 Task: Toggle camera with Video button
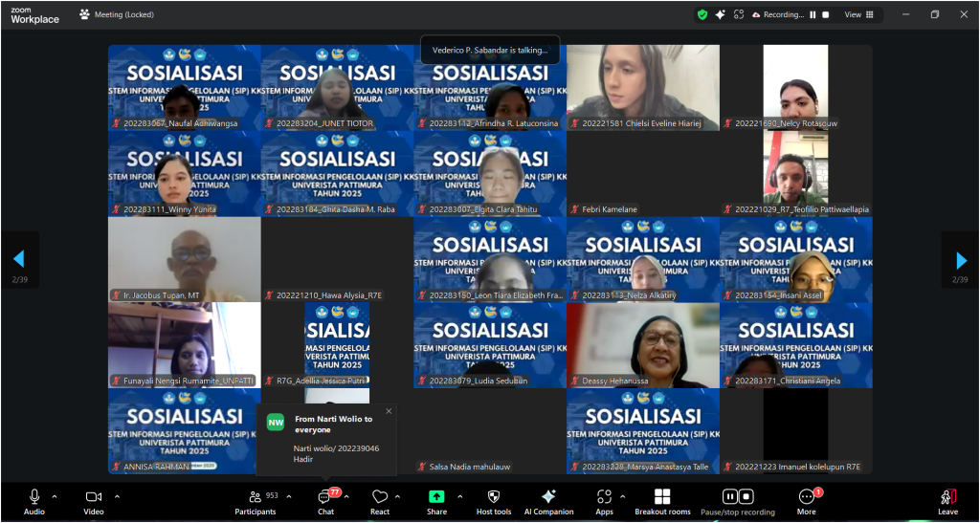[x=93, y=501]
